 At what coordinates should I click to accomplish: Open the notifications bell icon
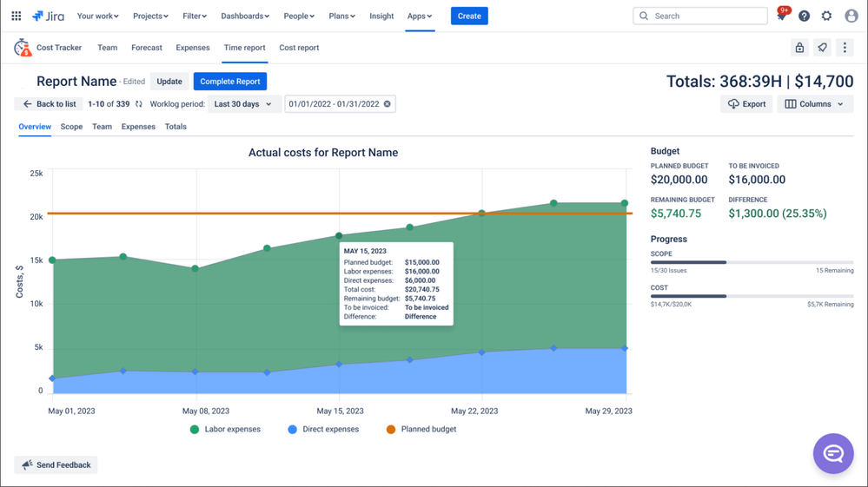(x=782, y=16)
